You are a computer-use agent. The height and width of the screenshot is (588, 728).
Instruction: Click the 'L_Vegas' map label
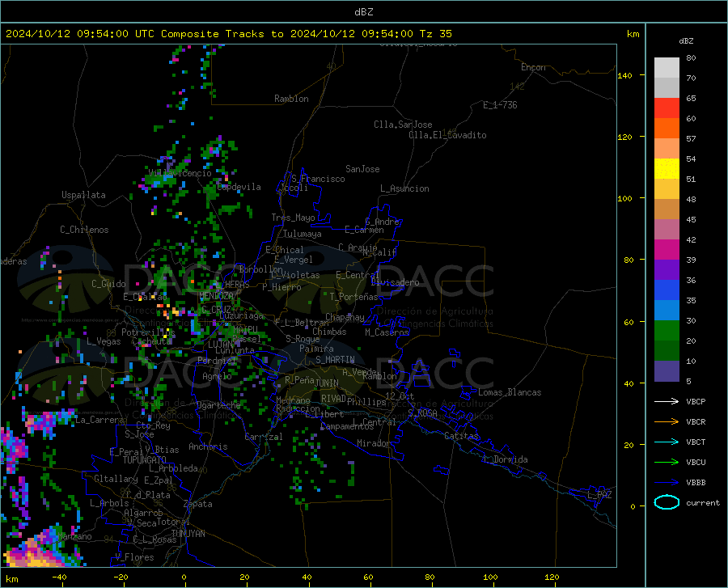click(x=104, y=341)
